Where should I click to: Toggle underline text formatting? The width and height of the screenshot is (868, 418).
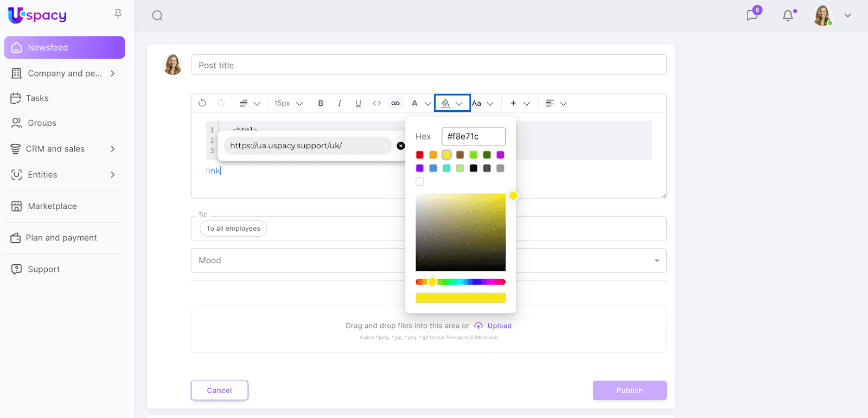[x=358, y=103]
